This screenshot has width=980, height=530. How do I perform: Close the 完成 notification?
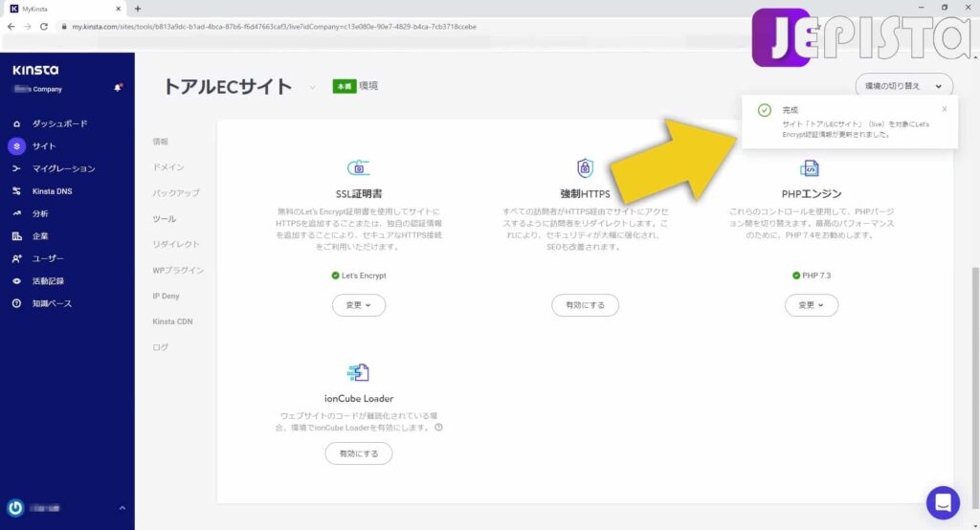point(945,109)
